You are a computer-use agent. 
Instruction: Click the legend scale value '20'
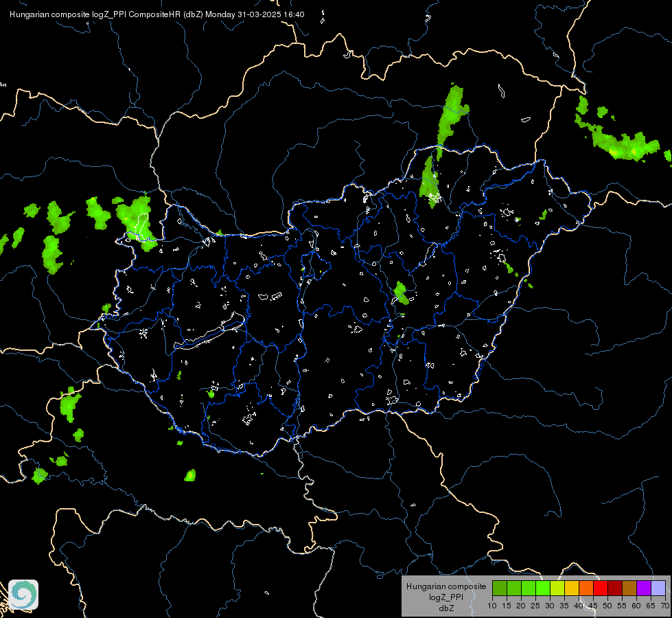[x=521, y=606]
